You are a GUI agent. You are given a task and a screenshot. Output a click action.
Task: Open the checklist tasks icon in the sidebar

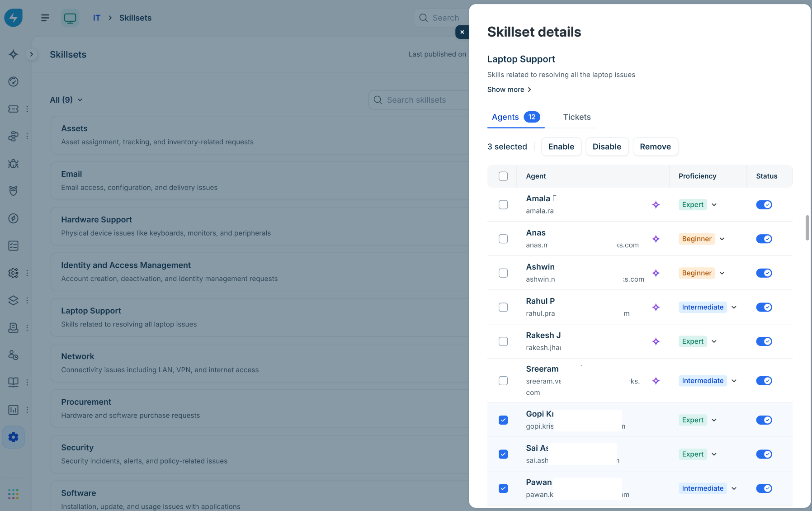14,246
